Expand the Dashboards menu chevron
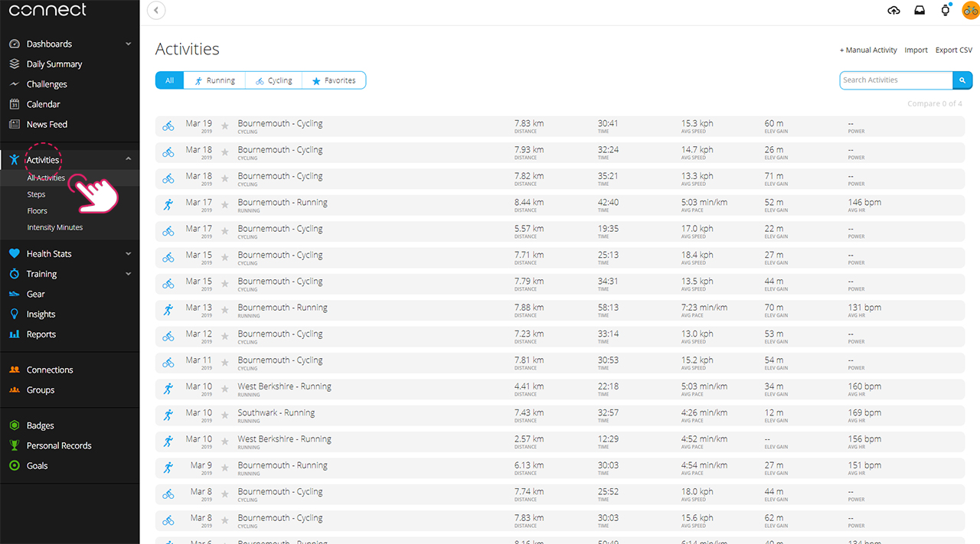The width and height of the screenshot is (980, 544). tap(128, 44)
